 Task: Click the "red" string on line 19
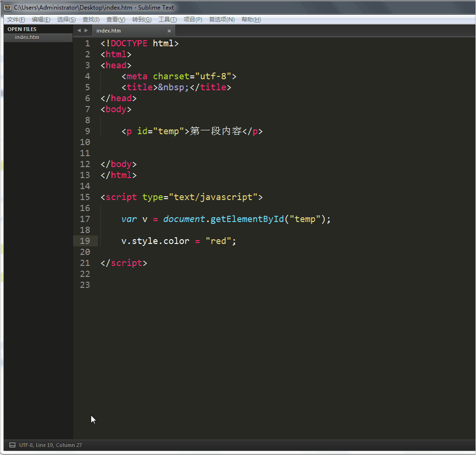(218, 241)
